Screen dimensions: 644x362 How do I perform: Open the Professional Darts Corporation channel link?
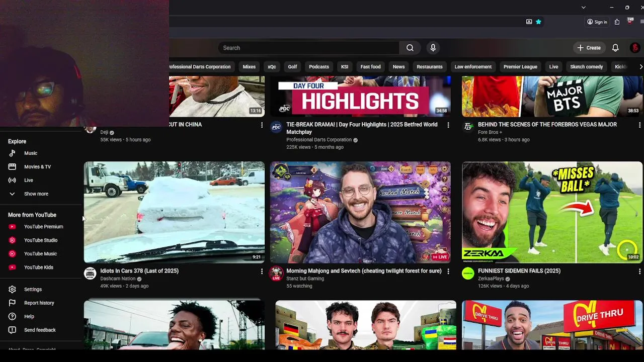tap(319, 140)
